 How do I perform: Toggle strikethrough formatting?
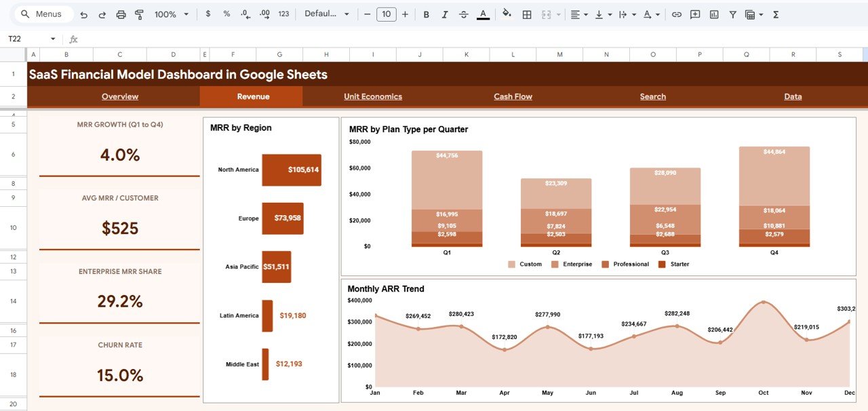(463, 14)
